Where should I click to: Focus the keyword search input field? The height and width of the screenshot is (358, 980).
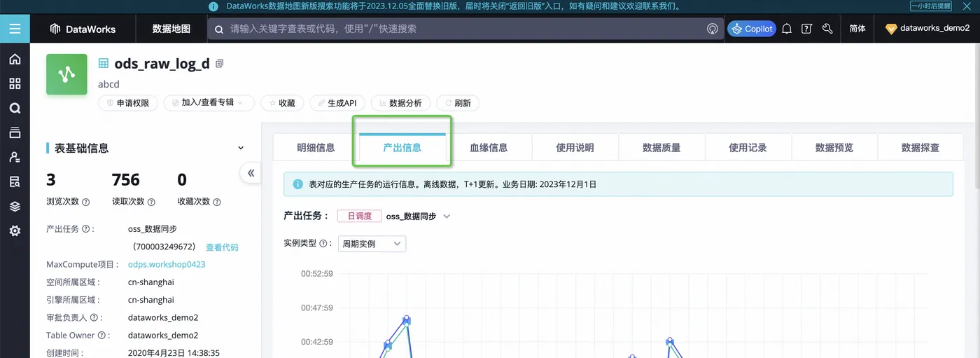coord(465,29)
